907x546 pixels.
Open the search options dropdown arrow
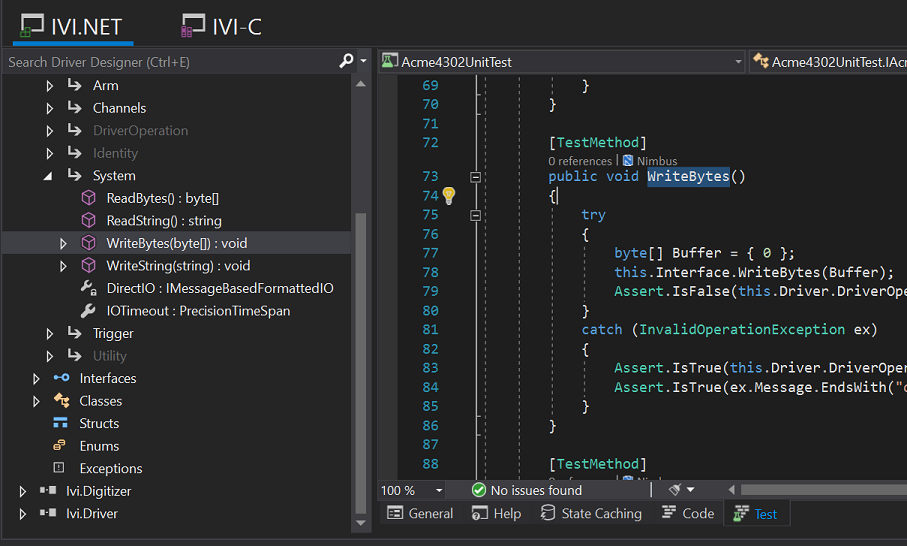pos(363,61)
